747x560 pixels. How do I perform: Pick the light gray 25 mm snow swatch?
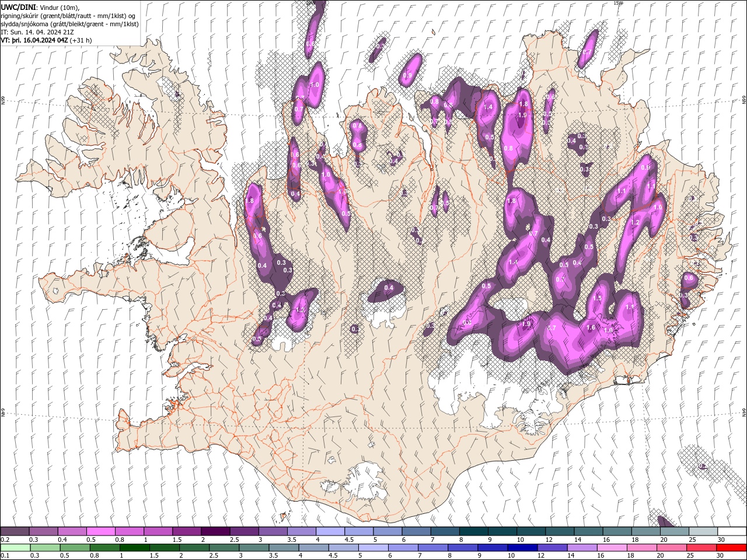[x=703, y=531]
